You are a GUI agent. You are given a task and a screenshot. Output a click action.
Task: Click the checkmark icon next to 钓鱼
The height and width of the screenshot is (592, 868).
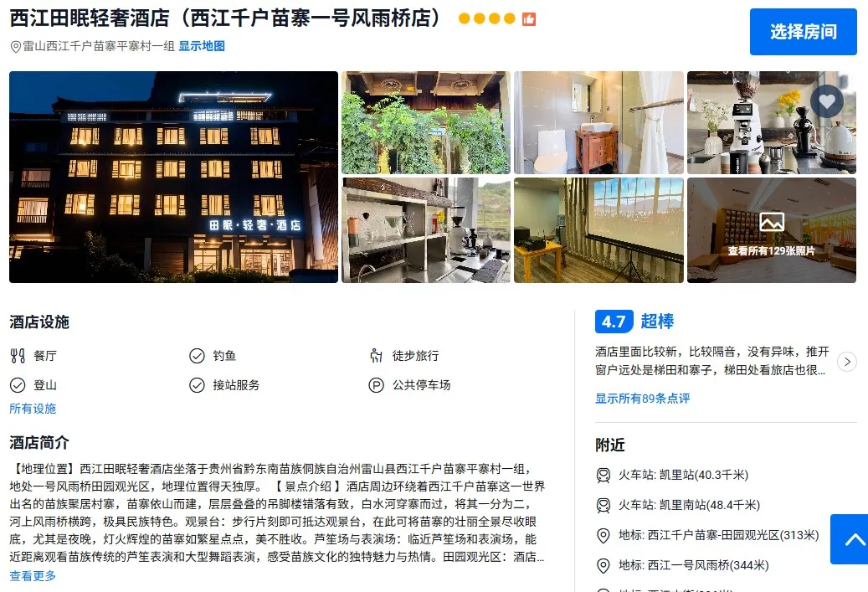pyautogui.click(x=197, y=356)
